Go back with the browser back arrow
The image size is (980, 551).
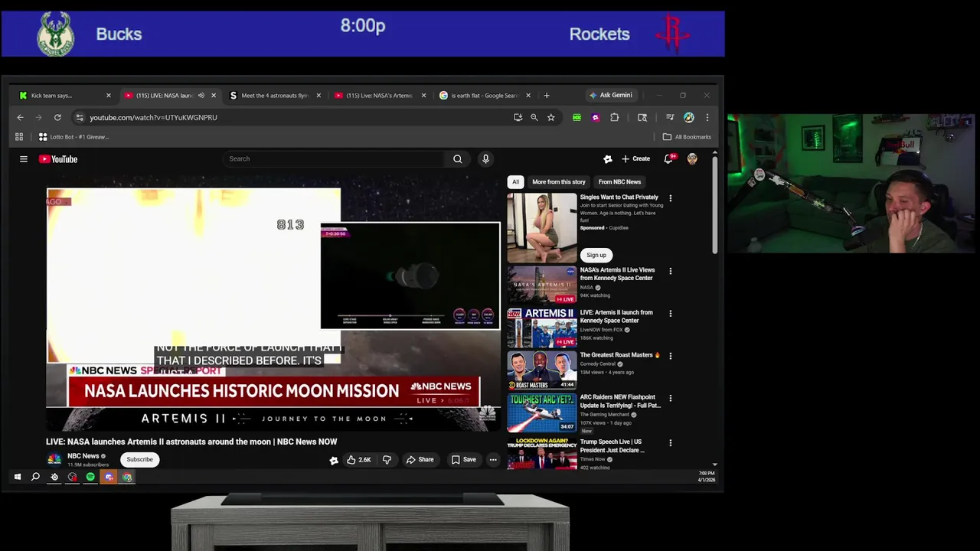(21, 117)
